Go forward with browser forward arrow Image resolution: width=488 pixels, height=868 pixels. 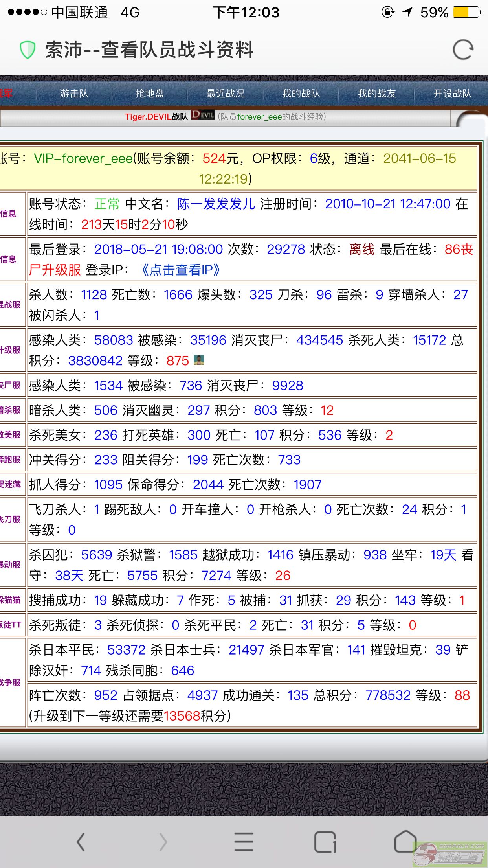click(x=163, y=842)
